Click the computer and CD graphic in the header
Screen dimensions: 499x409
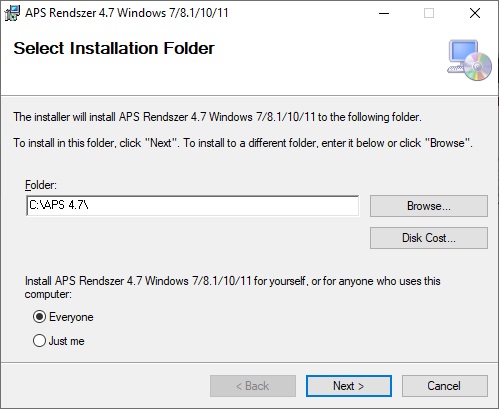pyautogui.click(x=469, y=61)
